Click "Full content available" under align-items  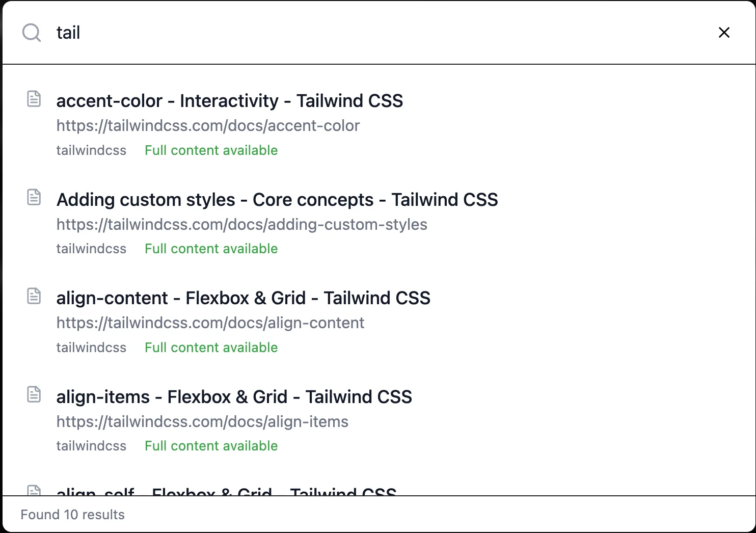(211, 446)
